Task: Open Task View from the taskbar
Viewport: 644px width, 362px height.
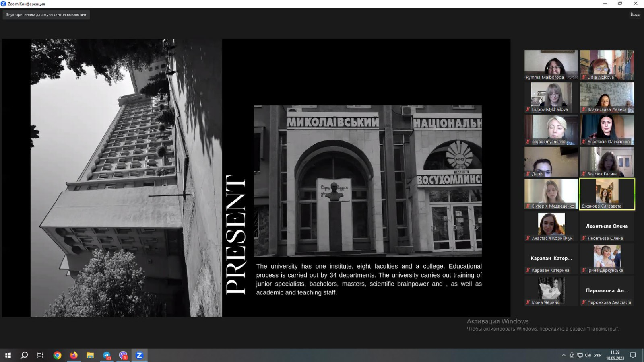Action: pos(40,355)
